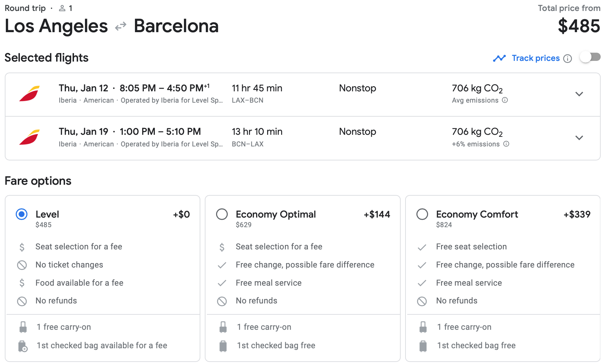Click the $485 total price
Image resolution: width=613 pixels, height=364 pixels.
point(579,26)
